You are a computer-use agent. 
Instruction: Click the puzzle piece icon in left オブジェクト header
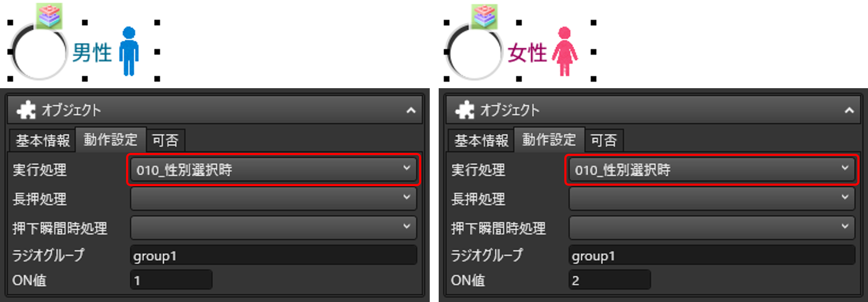pyautogui.click(x=26, y=110)
